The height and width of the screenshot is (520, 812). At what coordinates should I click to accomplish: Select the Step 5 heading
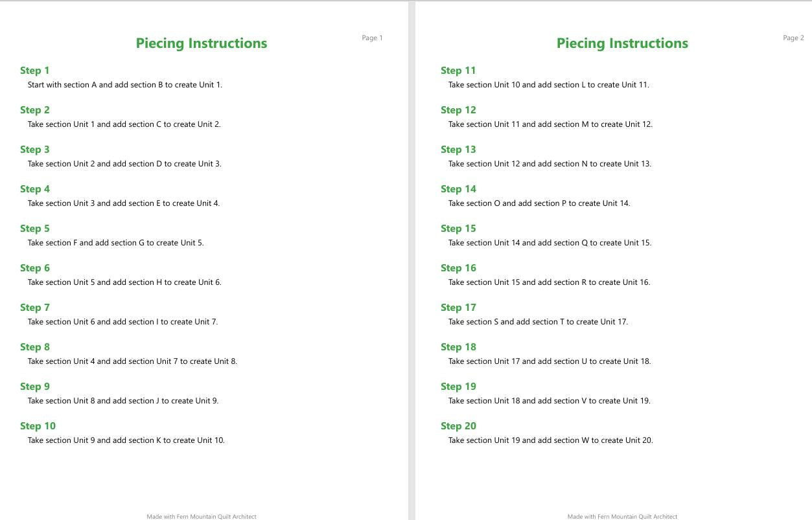tap(34, 229)
